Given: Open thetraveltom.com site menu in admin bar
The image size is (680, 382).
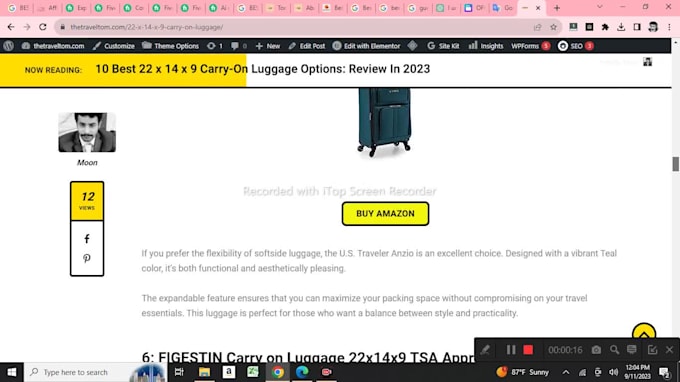Looking at the screenshot, I should pos(53,46).
